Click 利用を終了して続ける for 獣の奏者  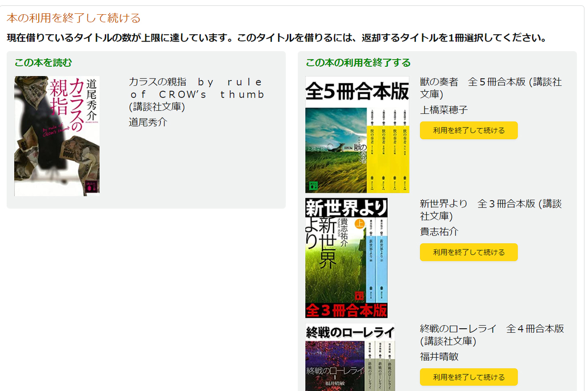(x=468, y=130)
